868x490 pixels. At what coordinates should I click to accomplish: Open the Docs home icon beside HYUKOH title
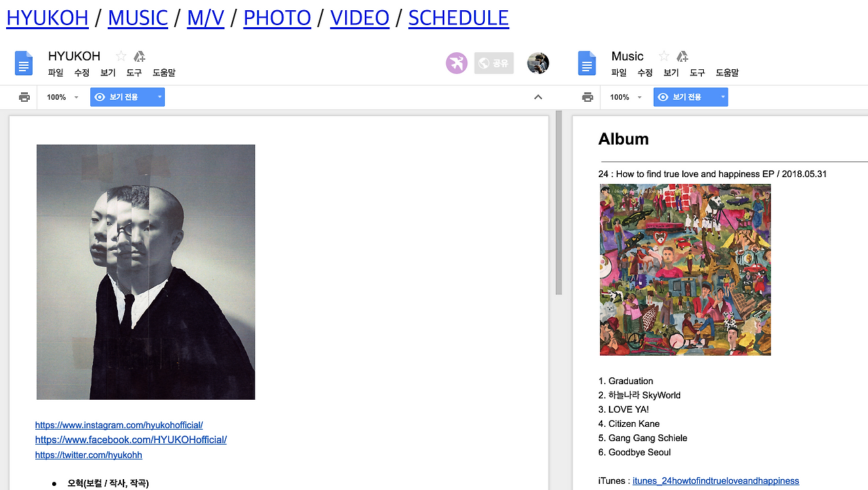click(x=24, y=63)
